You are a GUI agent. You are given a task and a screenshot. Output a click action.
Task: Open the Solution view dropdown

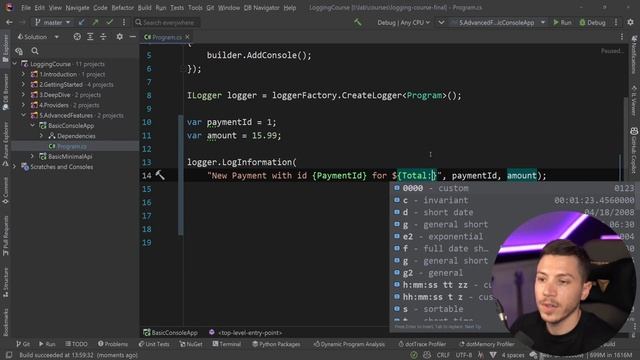pos(38,37)
